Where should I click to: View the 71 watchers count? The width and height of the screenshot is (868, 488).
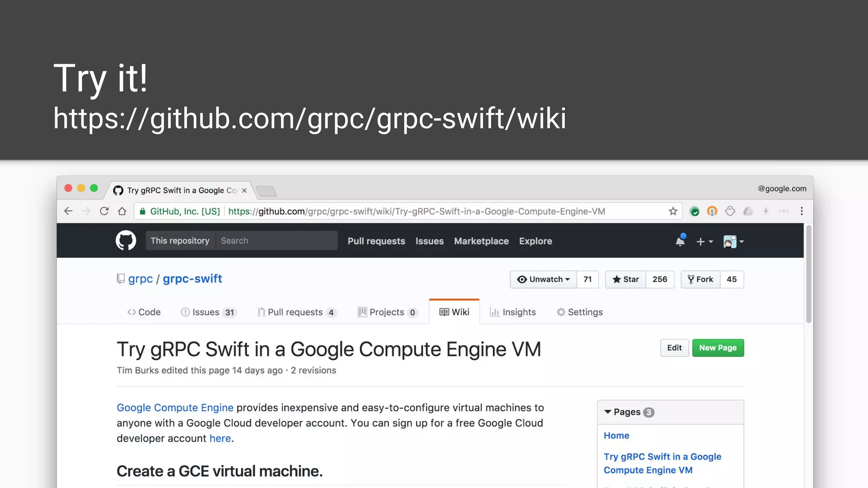point(587,279)
